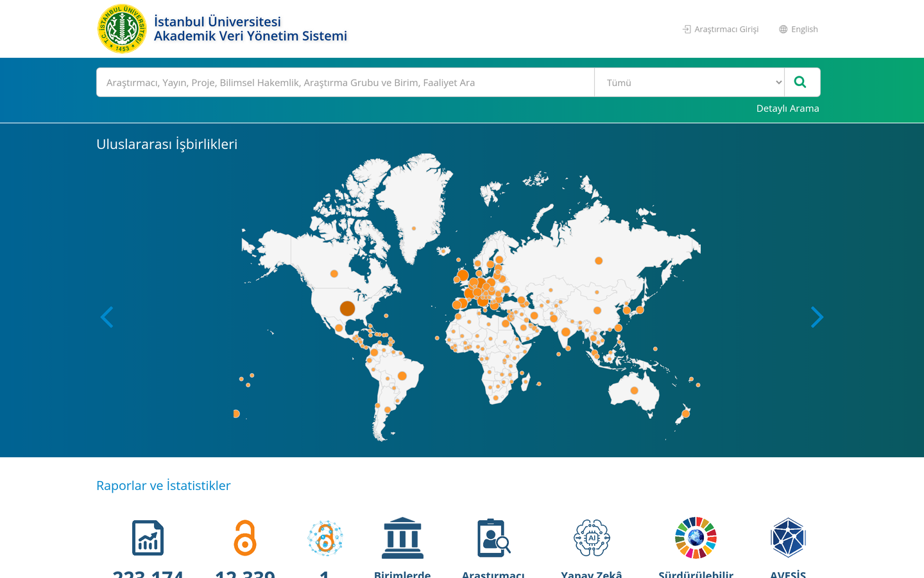This screenshot has width=924, height=578.
Task: Click the large bubble over the United States
Action: tap(347, 308)
